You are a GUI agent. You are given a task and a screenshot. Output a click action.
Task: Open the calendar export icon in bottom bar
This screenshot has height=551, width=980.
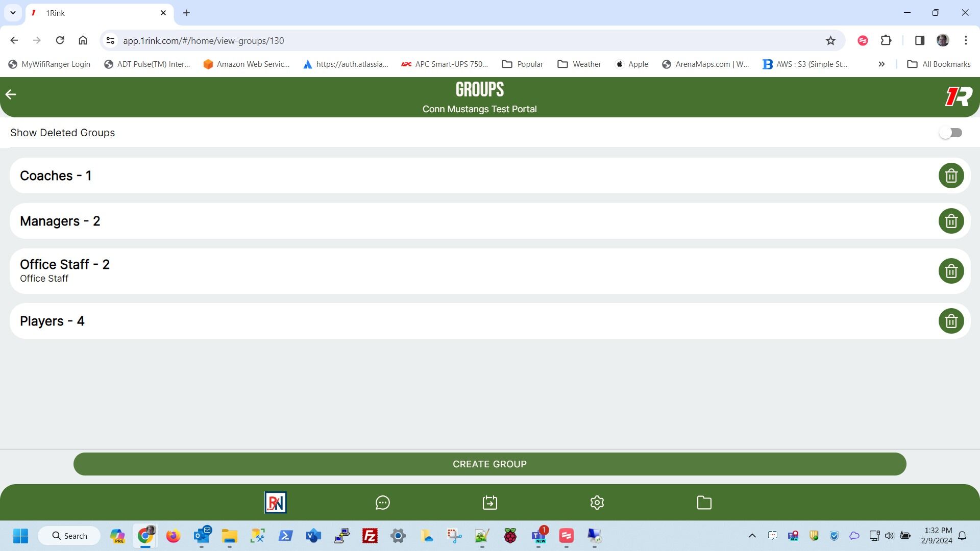[489, 503]
